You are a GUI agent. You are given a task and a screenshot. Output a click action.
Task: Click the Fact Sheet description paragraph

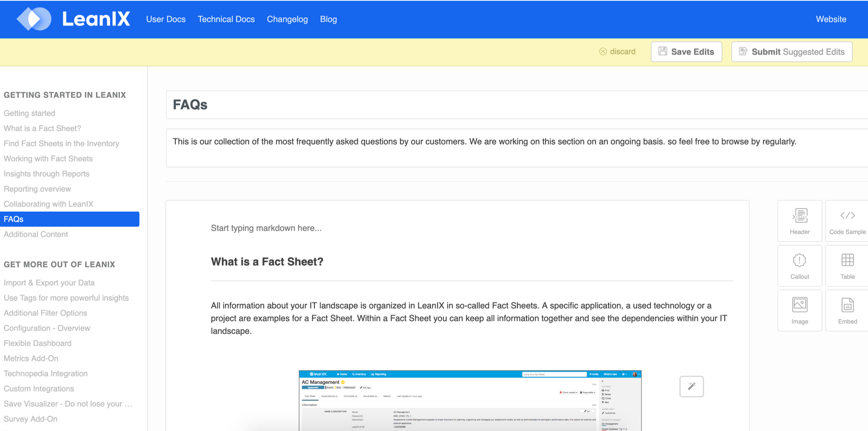[470, 318]
